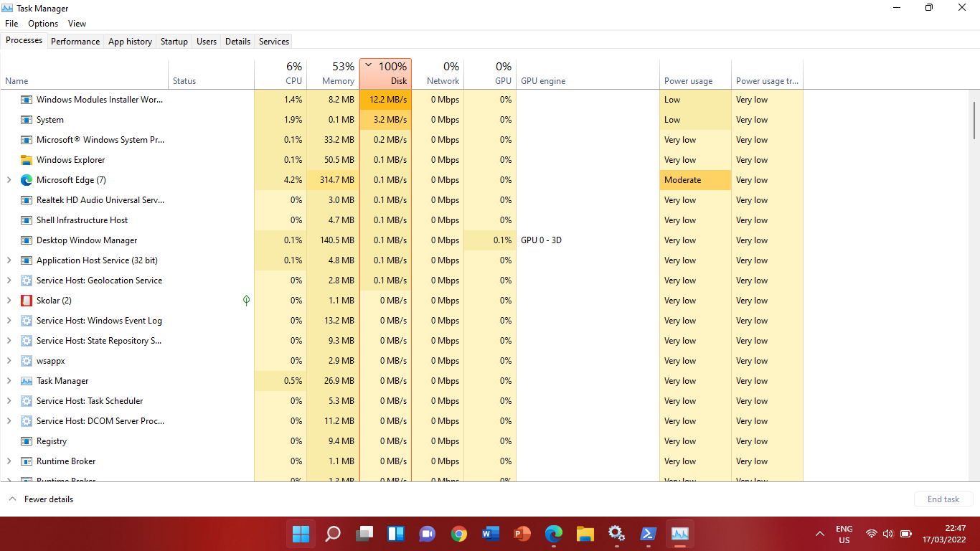The width and height of the screenshot is (980, 551).
Task: Click Fewer details
Action: (x=42, y=499)
